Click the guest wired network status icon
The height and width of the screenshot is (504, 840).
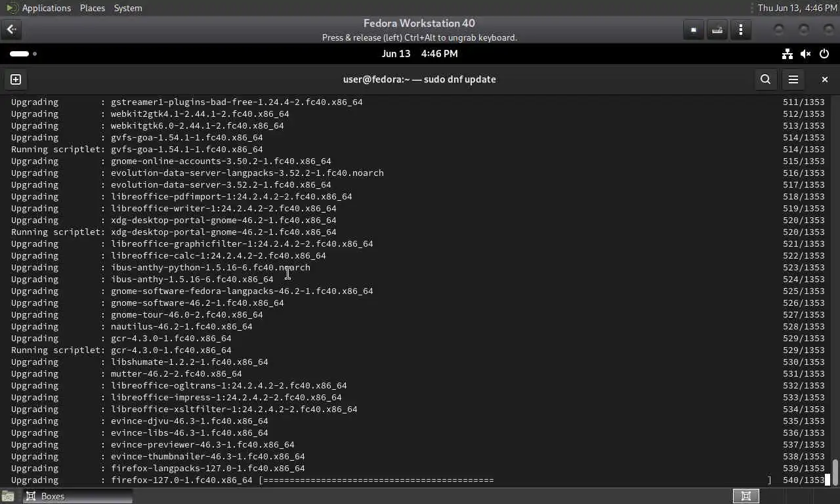point(787,54)
